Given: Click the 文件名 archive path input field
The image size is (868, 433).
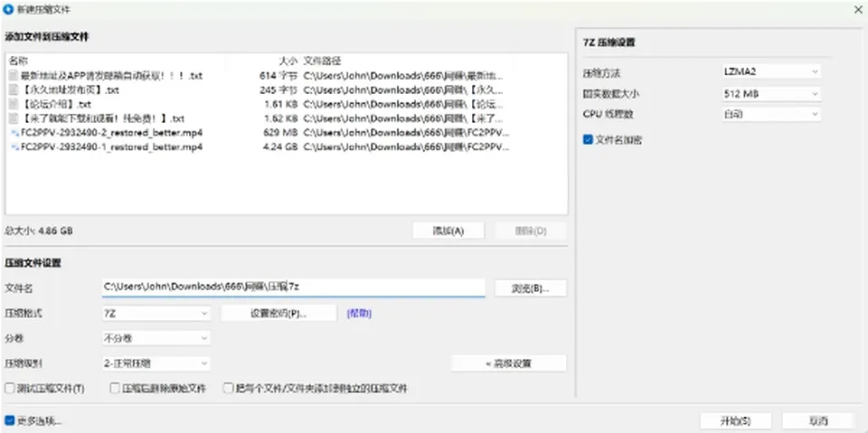Looking at the screenshot, I should click(x=293, y=287).
